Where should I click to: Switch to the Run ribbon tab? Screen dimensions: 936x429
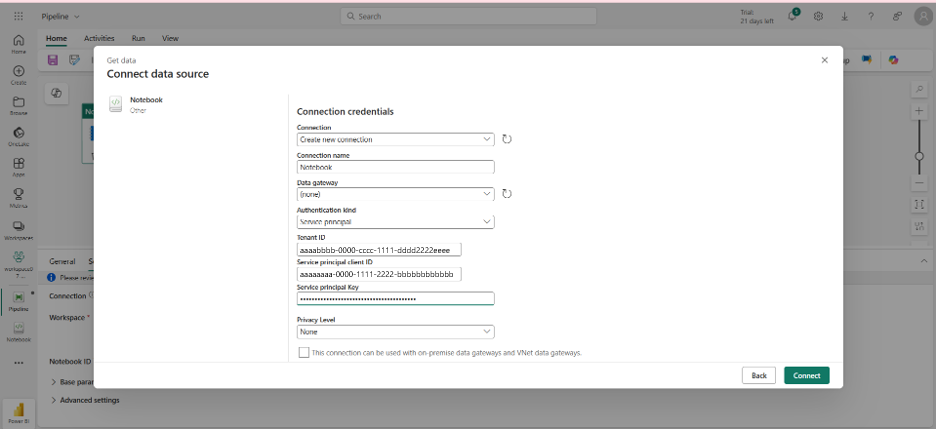point(138,38)
